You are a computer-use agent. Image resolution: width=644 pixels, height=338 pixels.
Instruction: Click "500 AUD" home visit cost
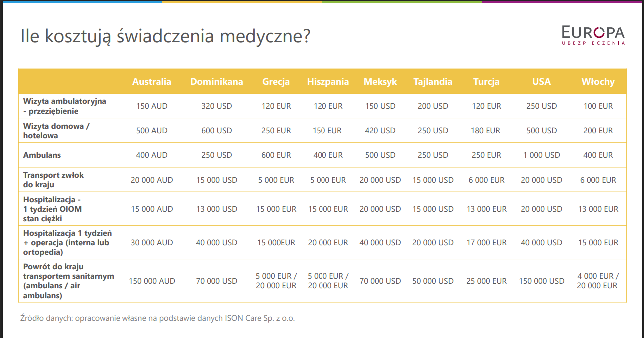click(x=152, y=130)
